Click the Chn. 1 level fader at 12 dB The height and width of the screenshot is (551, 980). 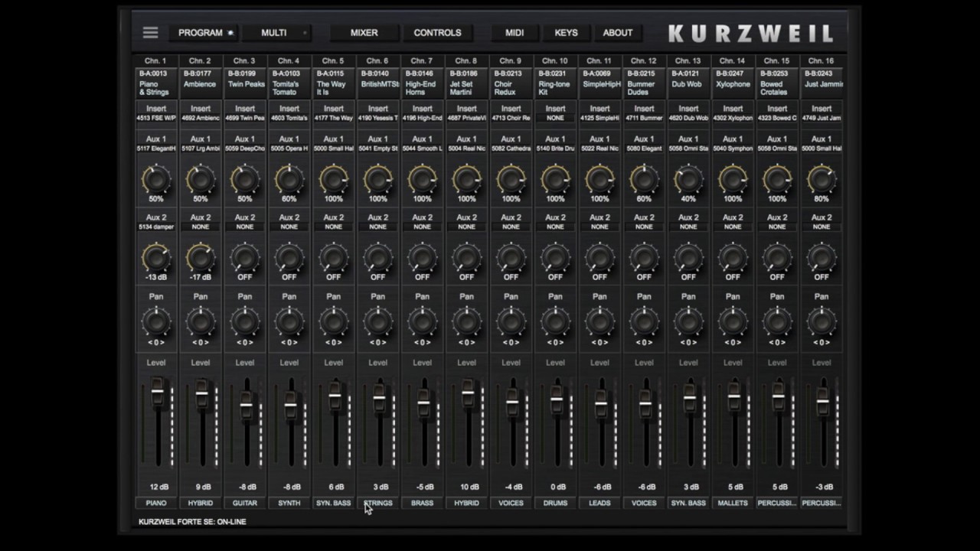(158, 390)
